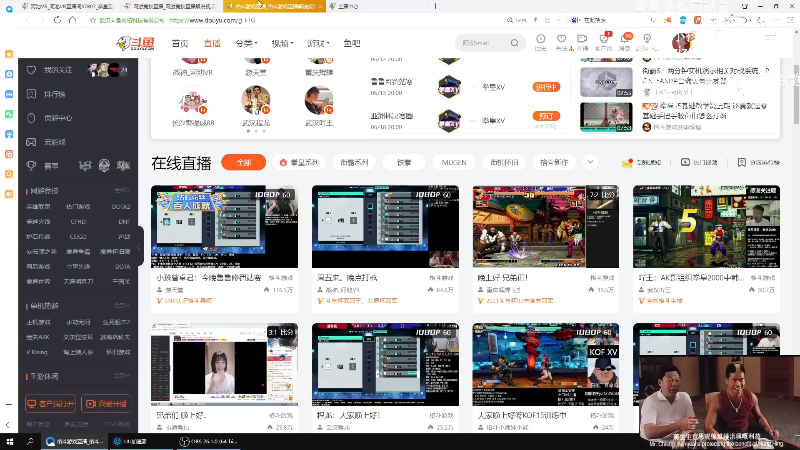
Task: Collapse the left sidebar with arrow handle
Action: [x=139, y=247]
